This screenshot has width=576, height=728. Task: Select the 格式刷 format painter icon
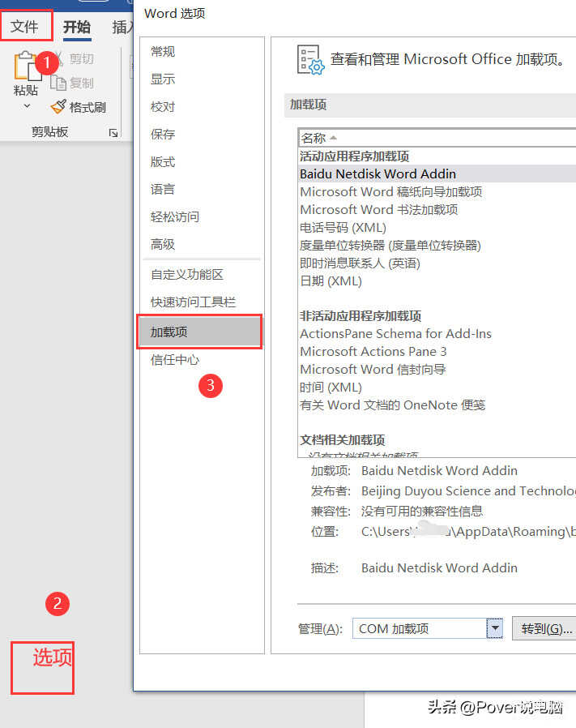click(58, 107)
